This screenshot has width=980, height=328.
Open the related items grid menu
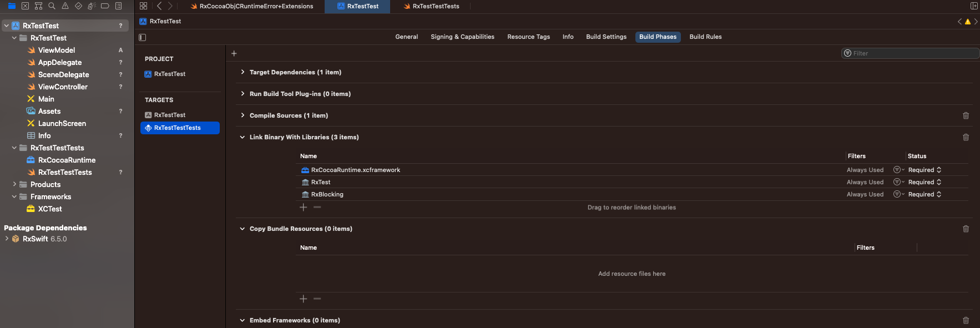tap(143, 6)
